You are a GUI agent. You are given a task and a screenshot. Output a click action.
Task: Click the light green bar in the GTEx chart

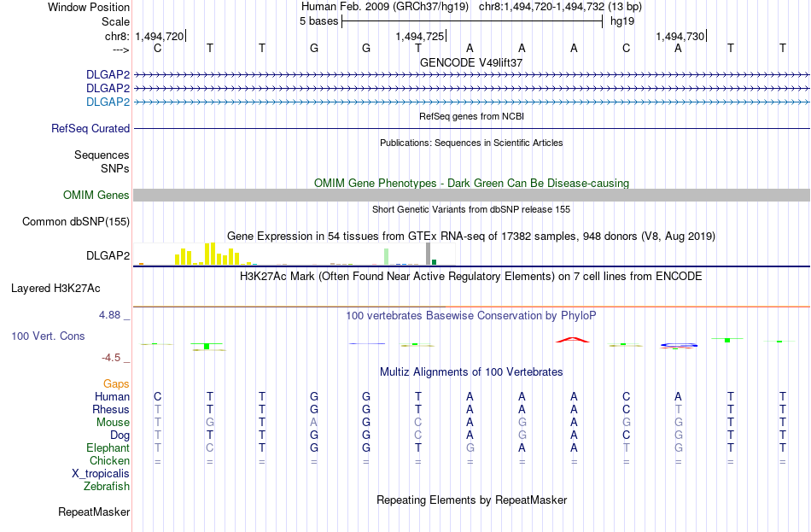(x=387, y=257)
